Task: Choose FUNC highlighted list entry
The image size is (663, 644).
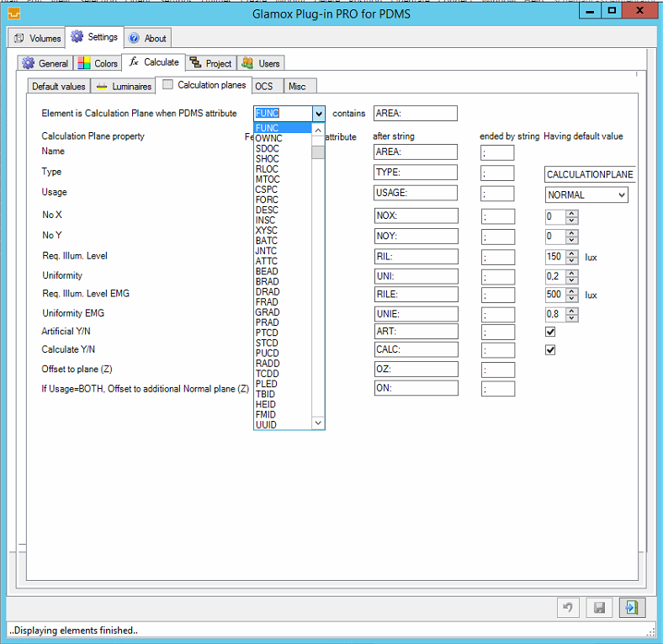Action: 283,128
